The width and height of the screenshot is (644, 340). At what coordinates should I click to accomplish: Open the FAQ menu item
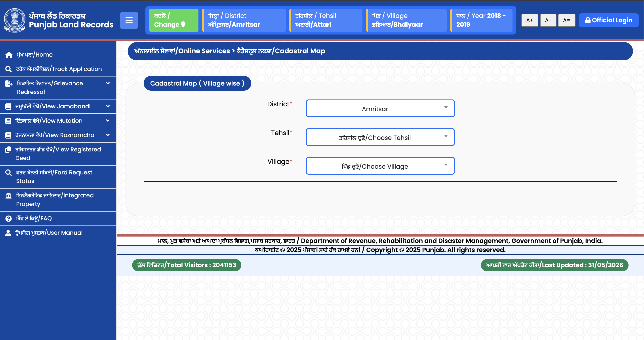(58, 218)
